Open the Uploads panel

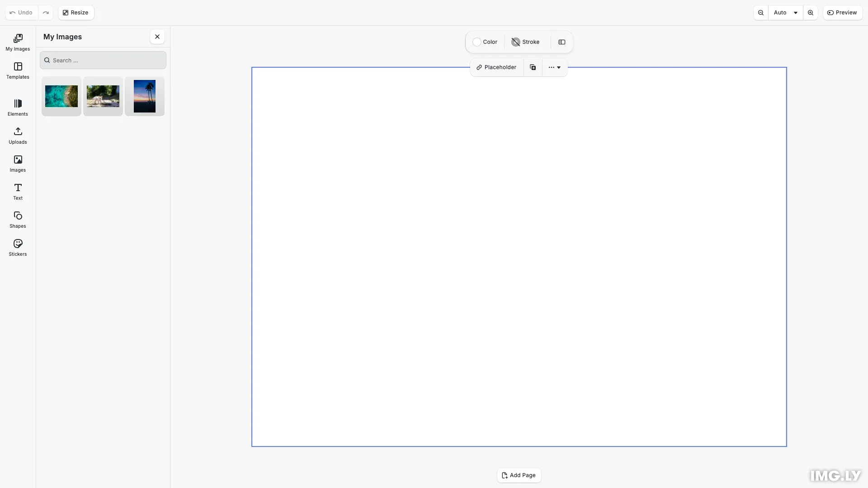tap(18, 135)
